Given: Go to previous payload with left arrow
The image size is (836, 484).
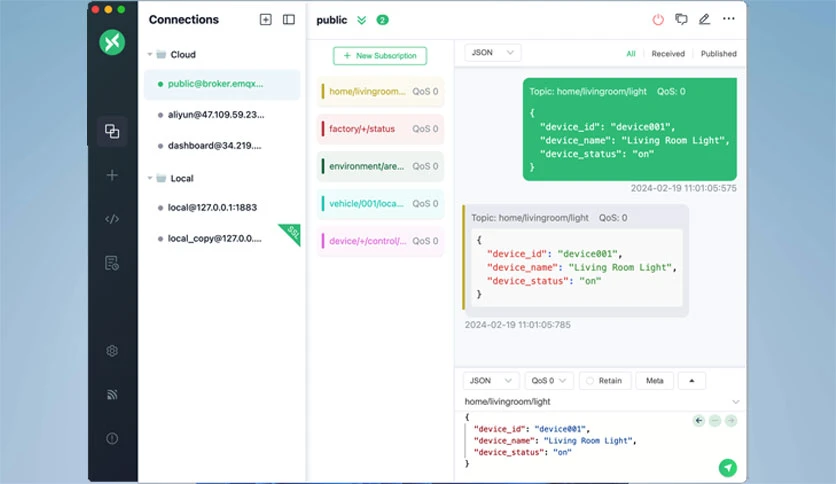Looking at the screenshot, I should pos(698,421).
